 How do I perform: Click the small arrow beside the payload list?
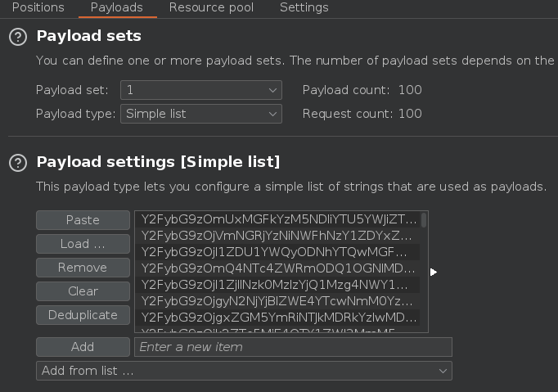(x=434, y=272)
